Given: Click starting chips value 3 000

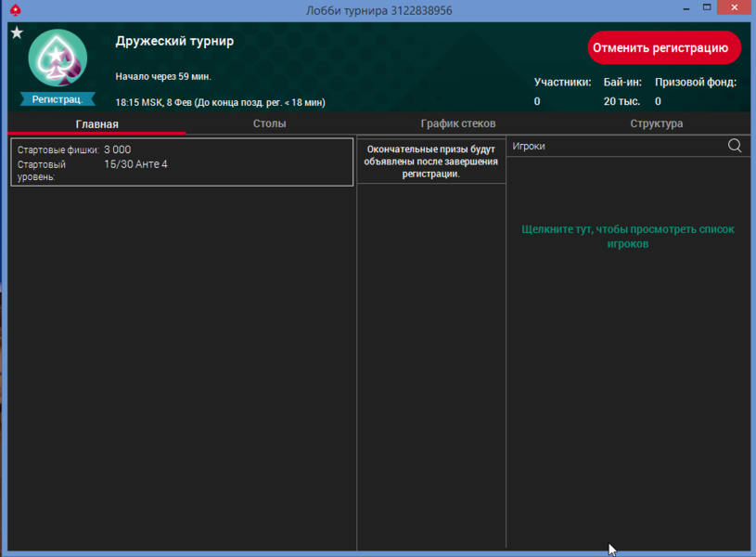Looking at the screenshot, I should (117, 149).
